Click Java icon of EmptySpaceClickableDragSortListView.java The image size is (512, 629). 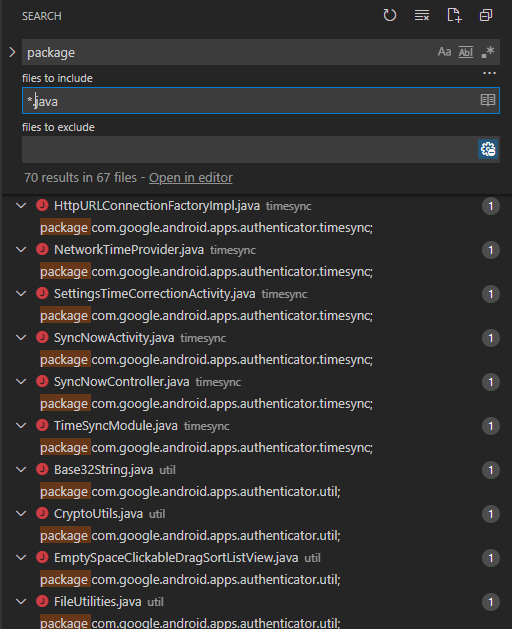tap(42, 557)
